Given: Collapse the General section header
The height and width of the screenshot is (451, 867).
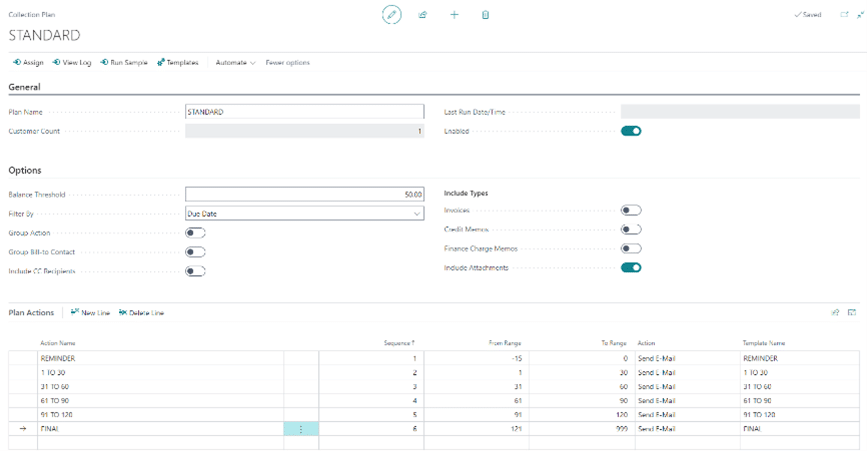Looking at the screenshot, I should click(x=24, y=87).
